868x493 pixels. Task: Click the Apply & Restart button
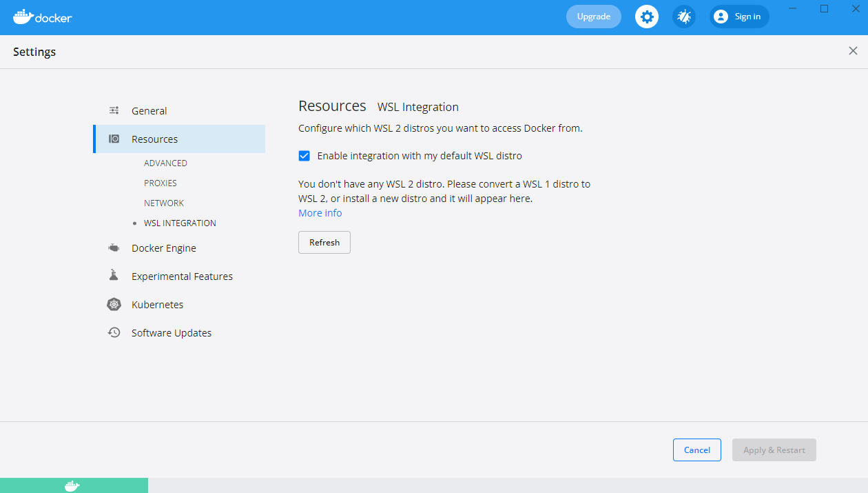click(x=774, y=450)
